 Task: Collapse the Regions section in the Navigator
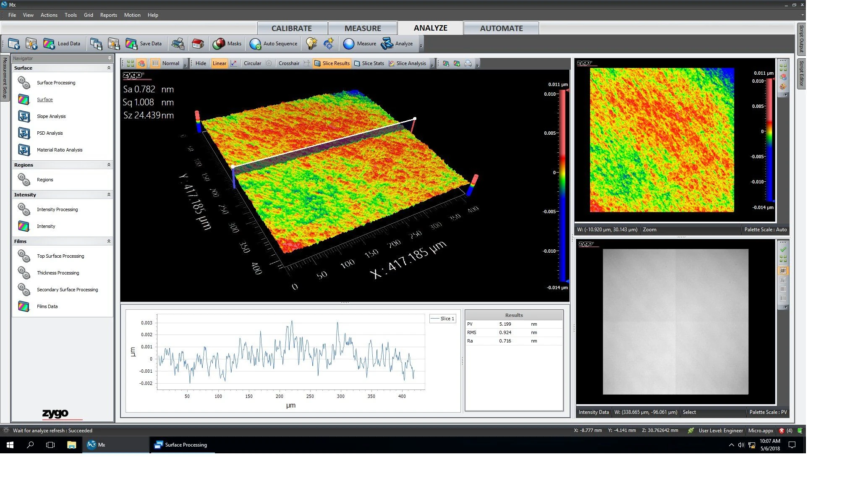(109, 165)
